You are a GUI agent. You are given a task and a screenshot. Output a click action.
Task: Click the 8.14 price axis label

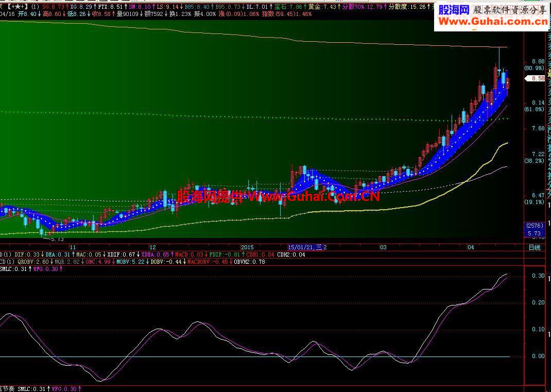click(x=538, y=103)
